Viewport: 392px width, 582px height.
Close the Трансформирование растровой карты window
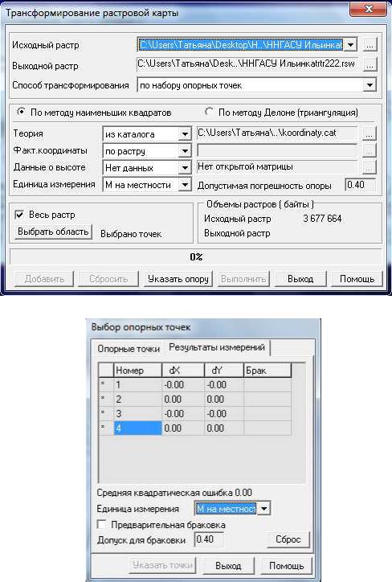click(368, 9)
